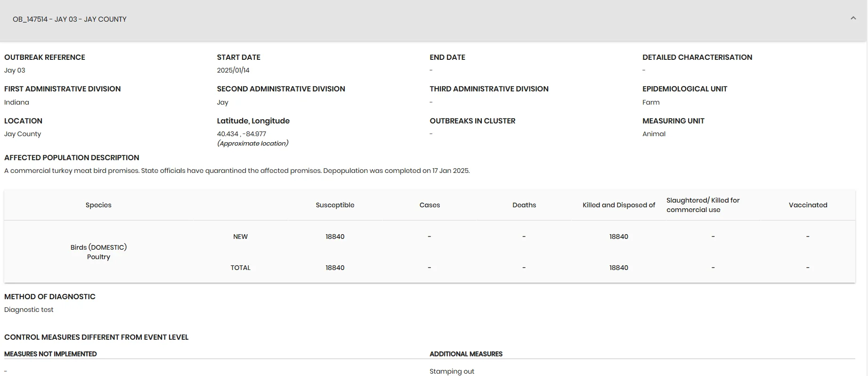Image resolution: width=868 pixels, height=376 pixels.
Task: Click the DETAILED CHARACTERISATION label
Action: [x=697, y=57]
